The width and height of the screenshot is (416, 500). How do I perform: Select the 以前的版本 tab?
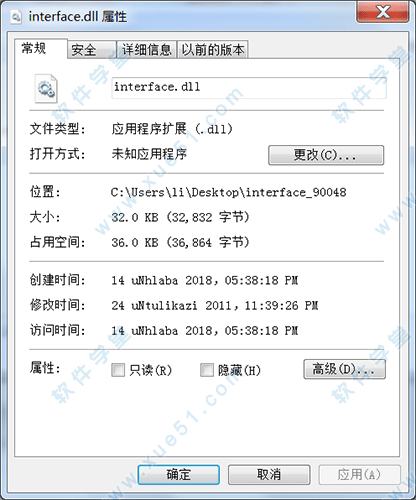click(213, 50)
